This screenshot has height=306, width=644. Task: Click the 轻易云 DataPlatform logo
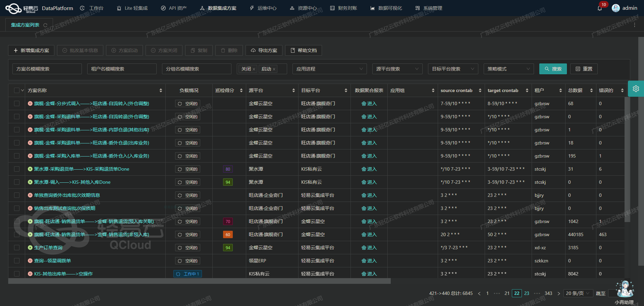pyautogui.click(x=39, y=8)
